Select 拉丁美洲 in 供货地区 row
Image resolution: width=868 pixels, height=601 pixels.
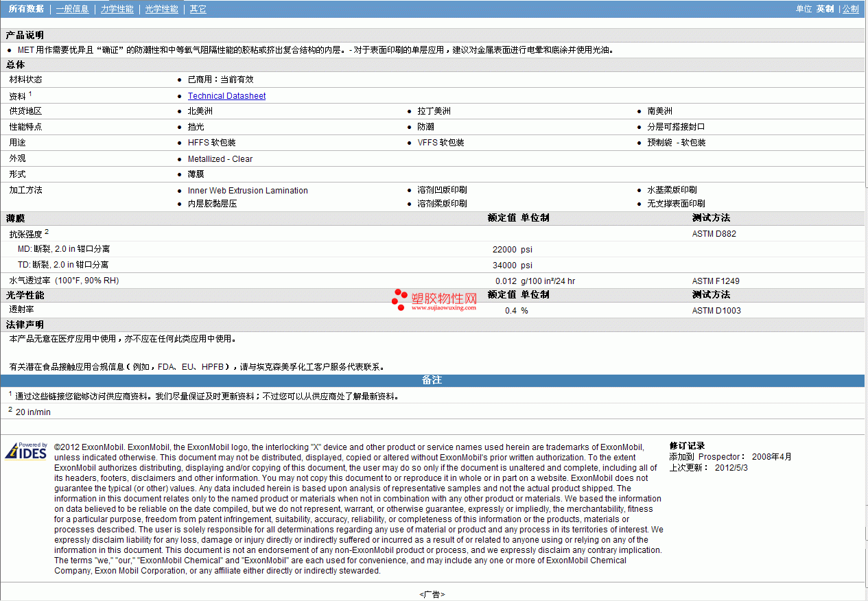pos(434,111)
